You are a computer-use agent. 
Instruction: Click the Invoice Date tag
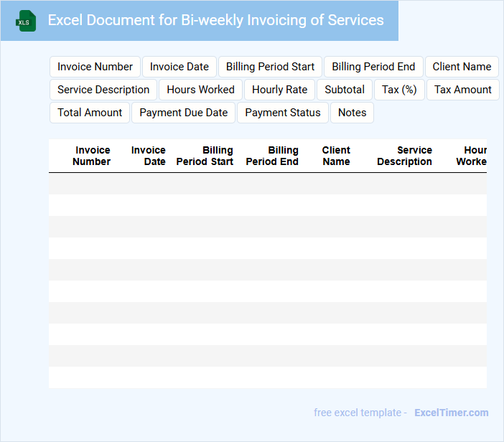[x=179, y=67]
